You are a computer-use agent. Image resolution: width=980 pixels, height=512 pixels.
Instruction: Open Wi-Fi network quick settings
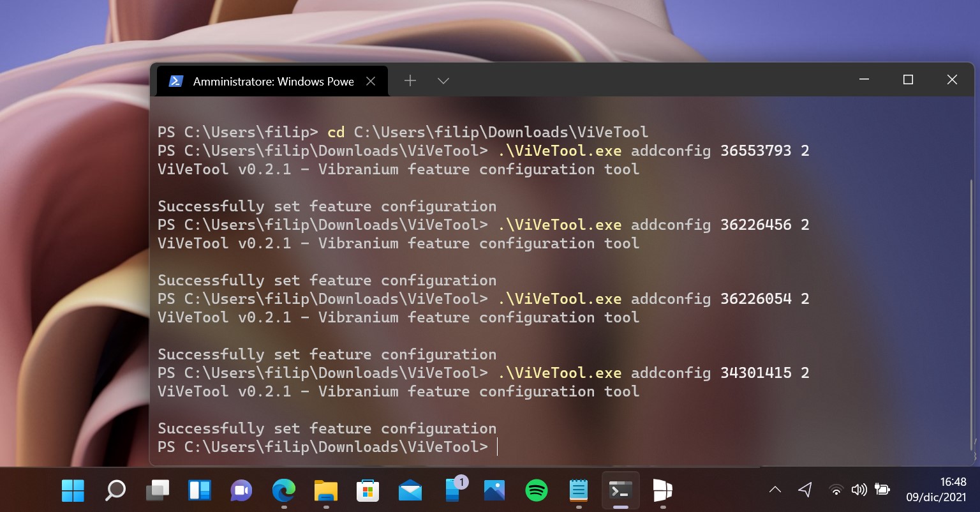tap(836, 490)
